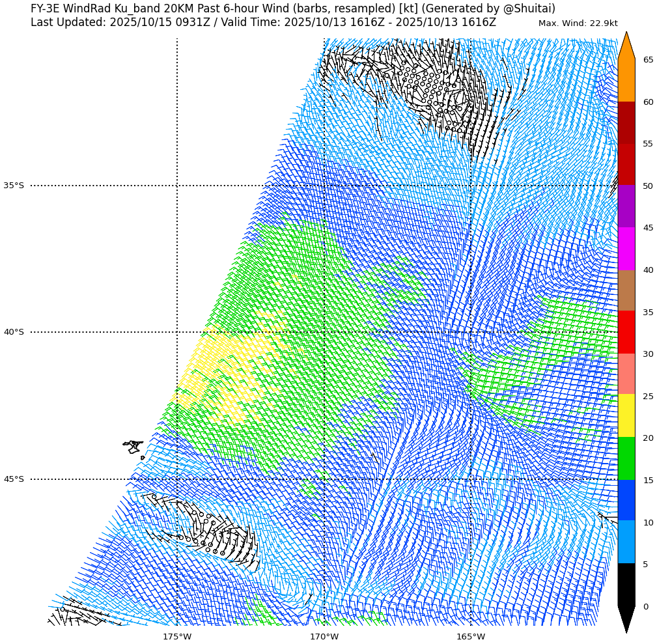Click the brown 35-40 kt colorbar segment

[626, 290]
